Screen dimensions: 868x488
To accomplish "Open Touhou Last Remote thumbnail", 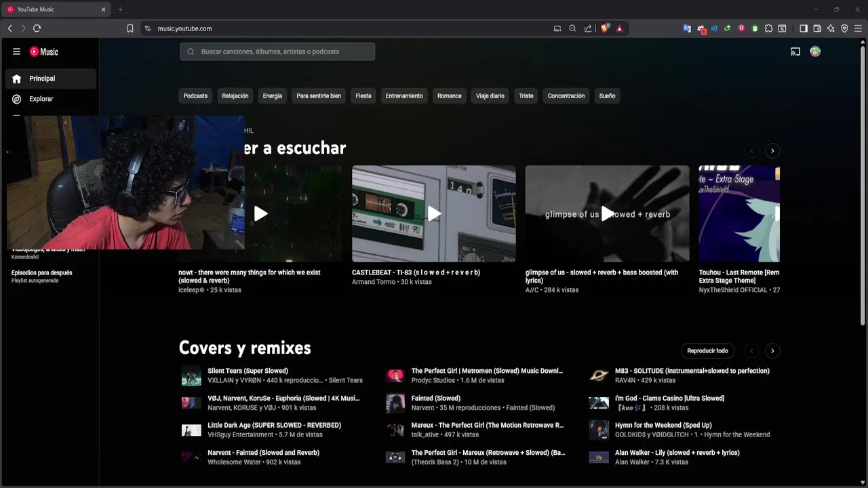I will coord(739,213).
